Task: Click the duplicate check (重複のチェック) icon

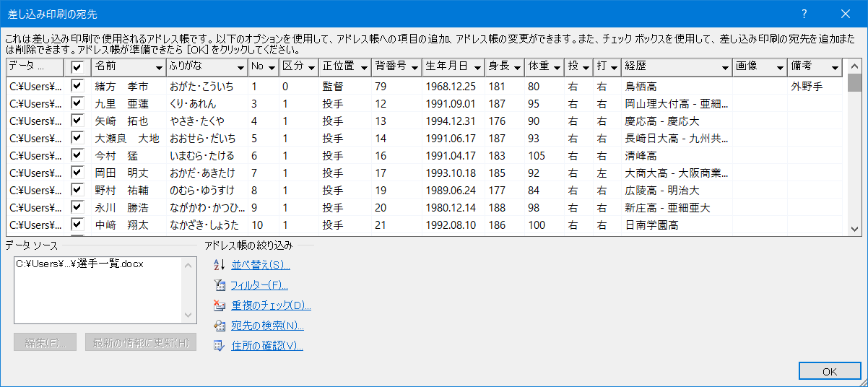Action: click(x=220, y=305)
